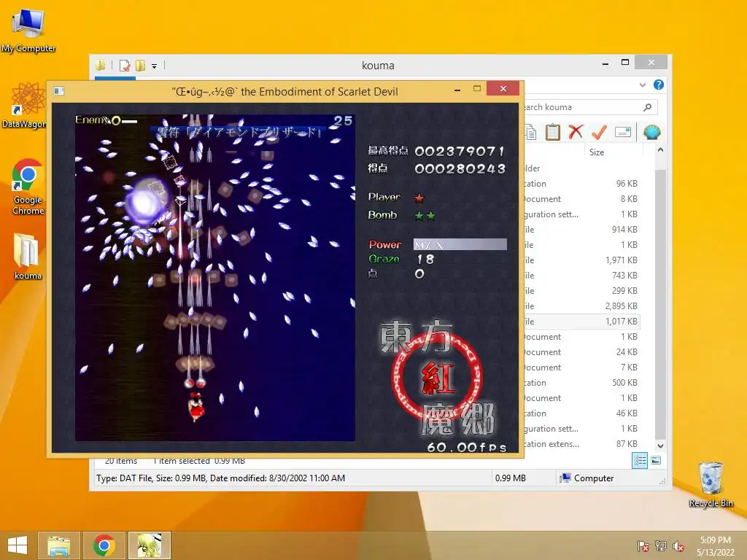This screenshot has height=560, width=747.
Task: Minimize the Embodiment of Scarlet Devil window
Action: coord(457,89)
